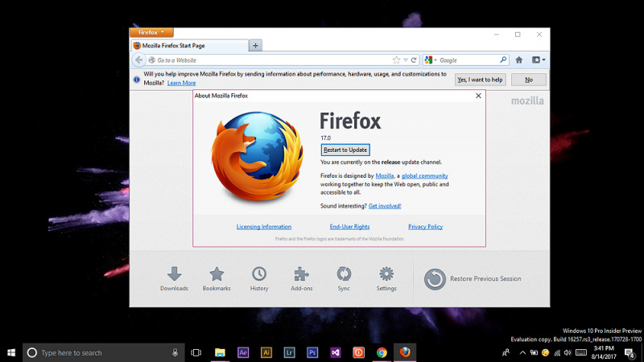This screenshot has width=644, height=362.
Task: Open the Get involved! link
Action: 385,206
